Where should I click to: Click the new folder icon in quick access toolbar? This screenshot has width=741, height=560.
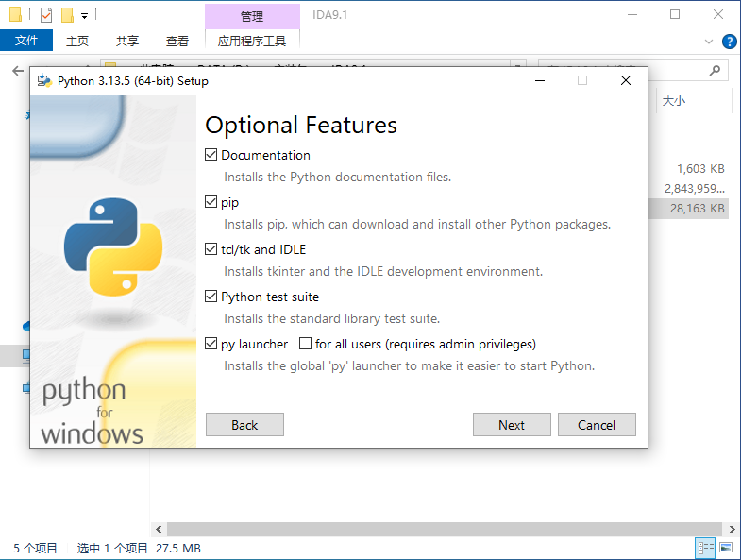click(67, 15)
